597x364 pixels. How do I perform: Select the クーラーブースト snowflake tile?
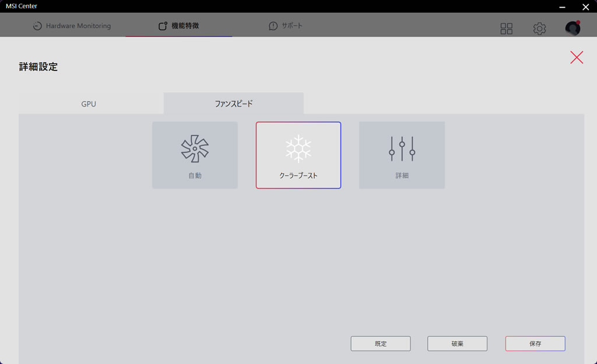click(298, 155)
